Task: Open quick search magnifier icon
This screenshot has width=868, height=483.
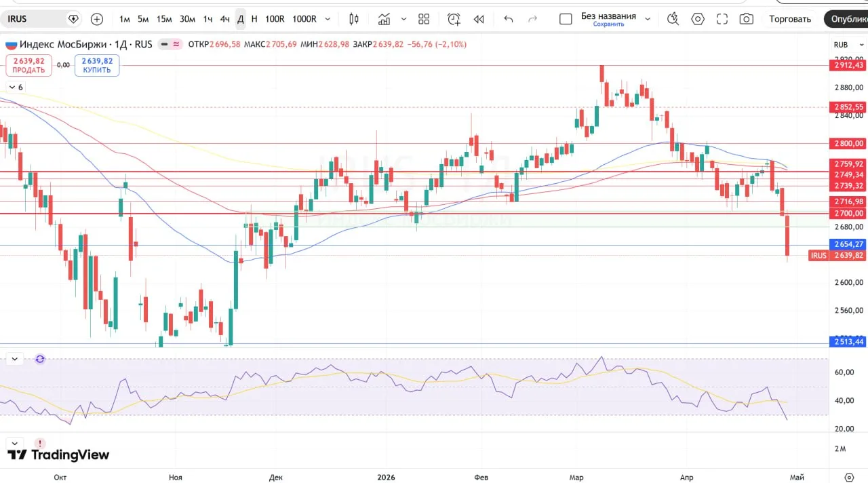Action: [673, 19]
